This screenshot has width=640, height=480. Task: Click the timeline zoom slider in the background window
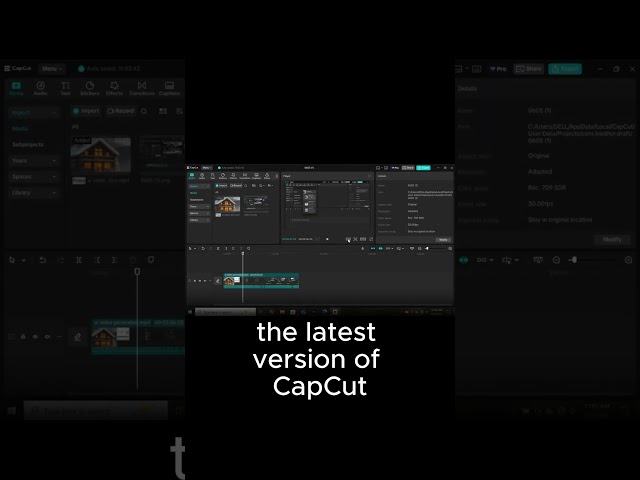pyautogui.click(x=593, y=260)
